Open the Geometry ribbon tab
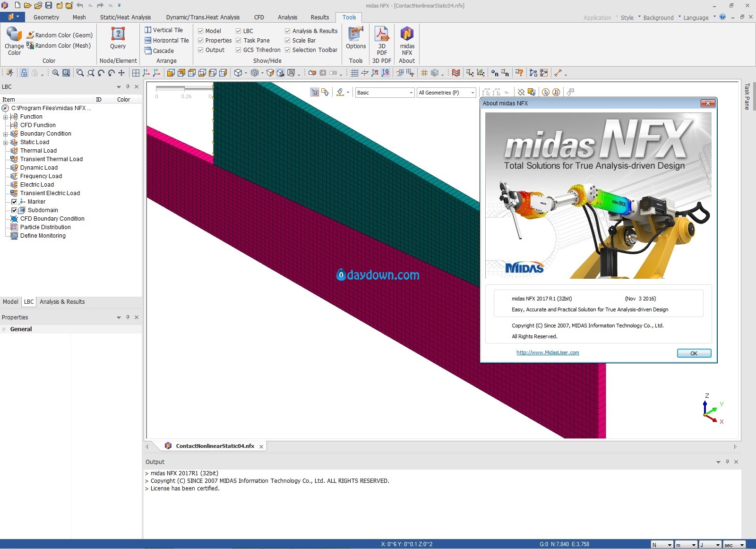The width and height of the screenshot is (756, 549). coord(46,17)
